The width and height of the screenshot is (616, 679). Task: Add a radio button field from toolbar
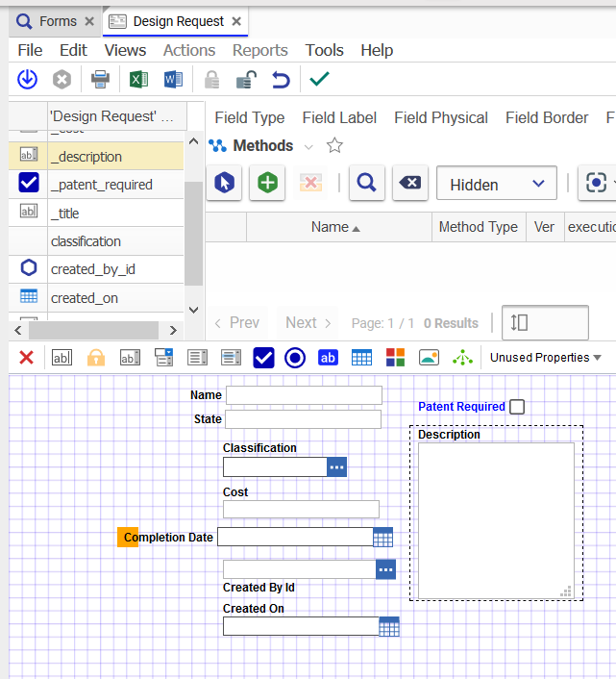pos(295,358)
